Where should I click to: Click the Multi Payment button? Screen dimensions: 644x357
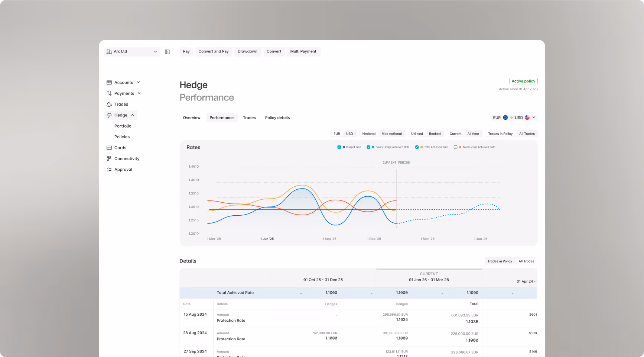coord(303,52)
